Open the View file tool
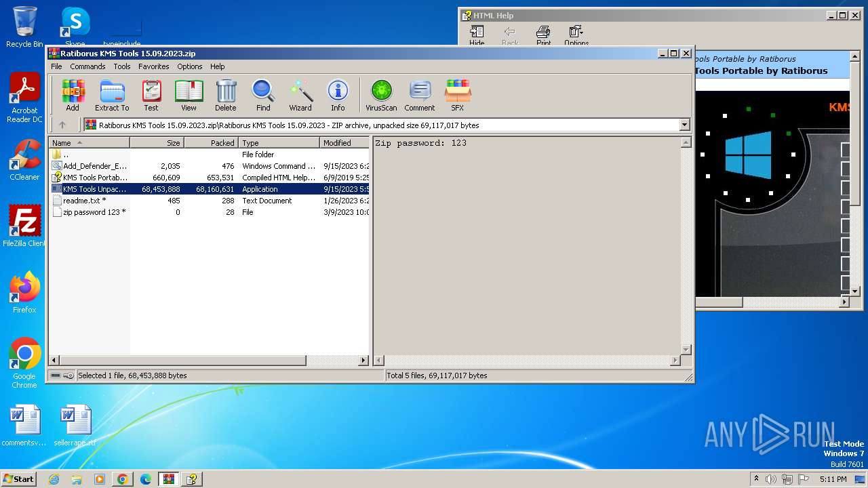This screenshot has width=868, height=488. (x=189, y=95)
